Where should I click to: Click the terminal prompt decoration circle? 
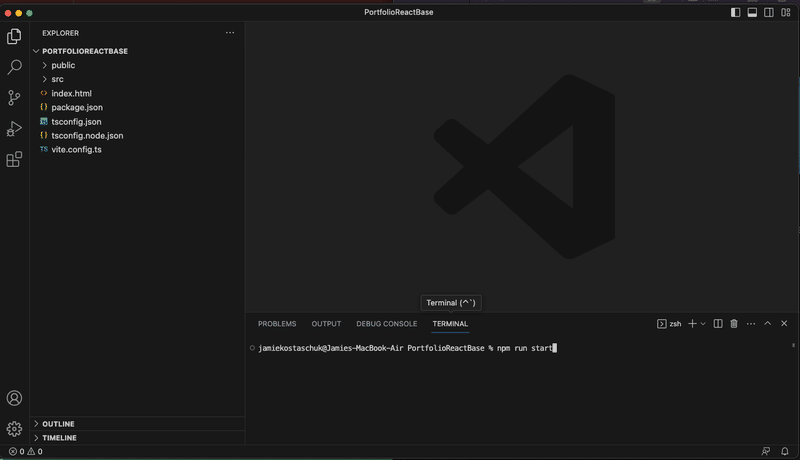pos(252,348)
